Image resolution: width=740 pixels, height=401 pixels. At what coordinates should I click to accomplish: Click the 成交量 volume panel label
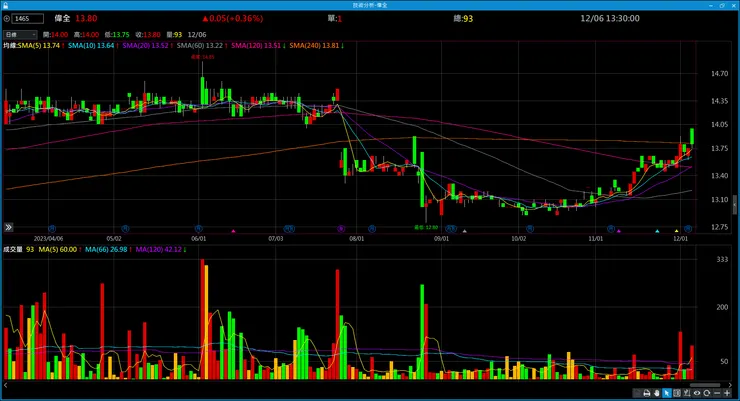tap(13, 250)
